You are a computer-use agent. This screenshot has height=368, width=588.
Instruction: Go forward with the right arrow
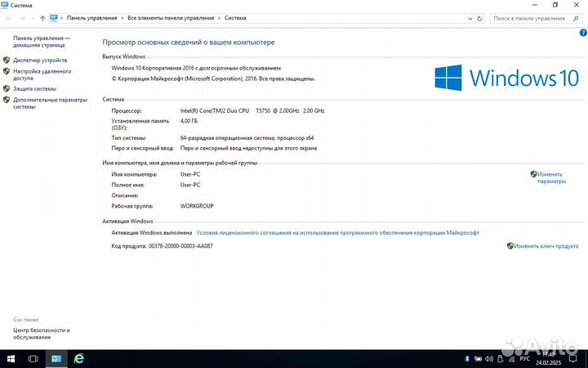(23, 18)
